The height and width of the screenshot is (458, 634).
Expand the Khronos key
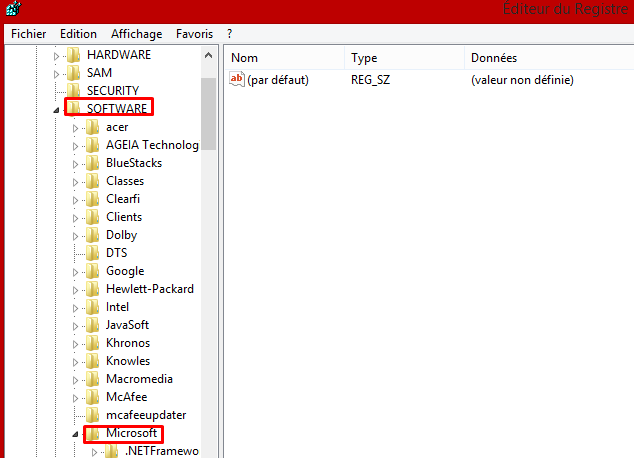click(75, 344)
